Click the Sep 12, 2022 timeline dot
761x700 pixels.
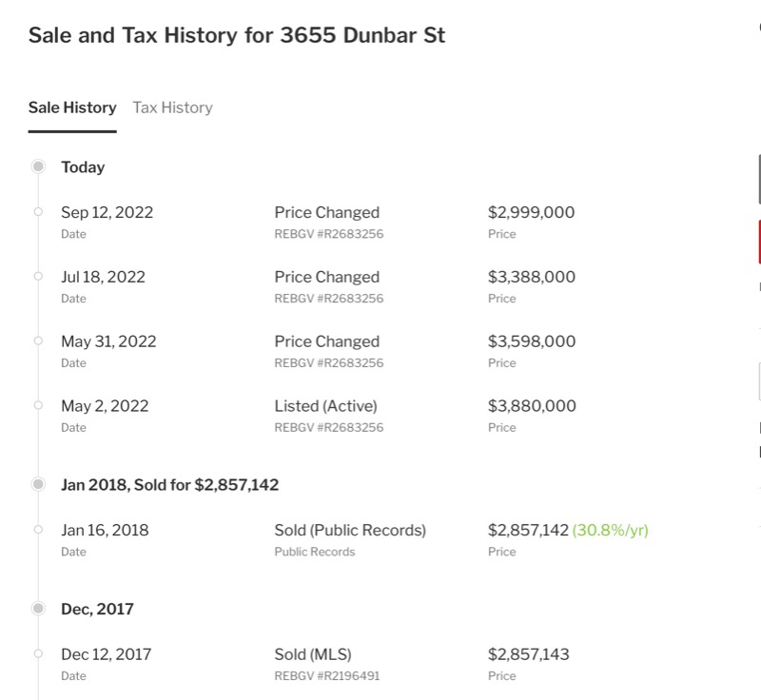pyautogui.click(x=38, y=212)
